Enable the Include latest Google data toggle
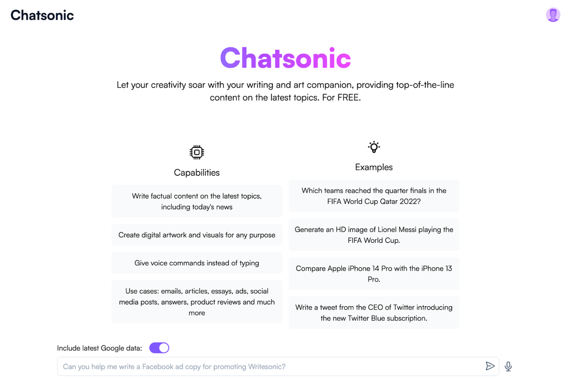Image resolution: width=571 pixels, height=392 pixels. pyautogui.click(x=158, y=347)
